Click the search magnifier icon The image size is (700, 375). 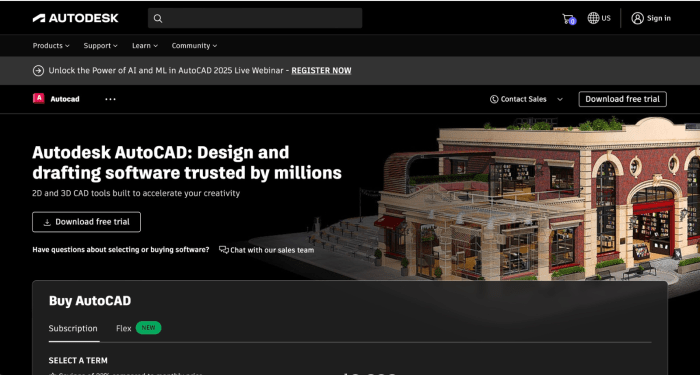point(158,18)
